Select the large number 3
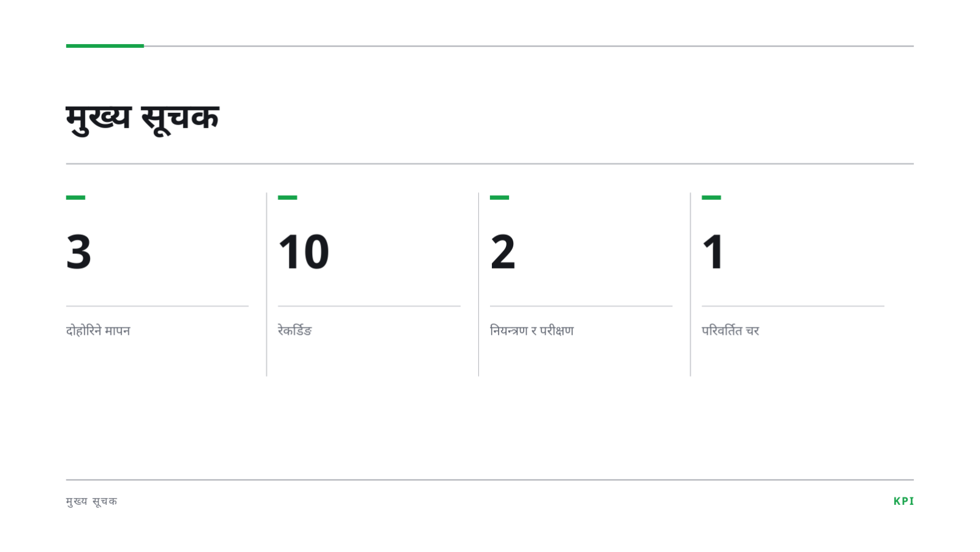 (x=78, y=251)
